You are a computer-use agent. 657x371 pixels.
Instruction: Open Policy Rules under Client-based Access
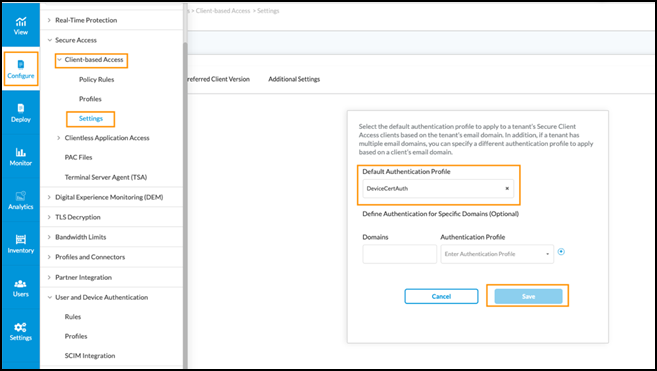click(96, 79)
